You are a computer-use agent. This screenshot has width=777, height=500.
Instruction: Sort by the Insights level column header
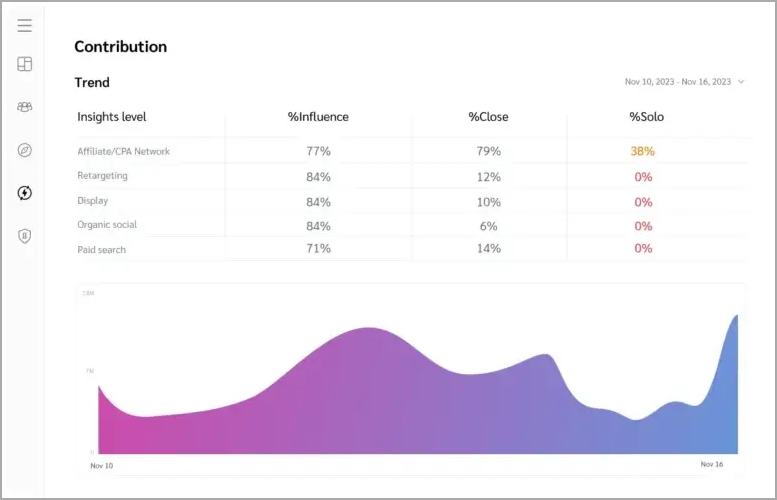coord(112,117)
